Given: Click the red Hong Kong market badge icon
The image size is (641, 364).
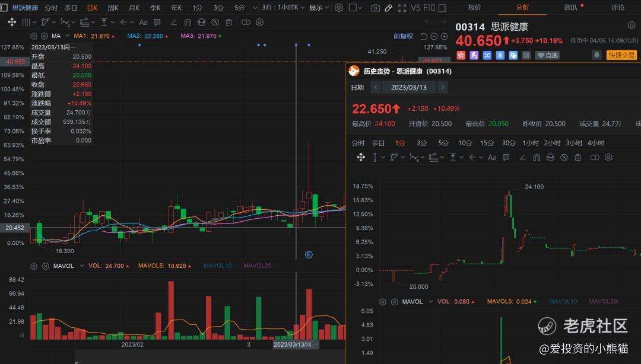Looking at the screenshot, I should click(461, 55).
